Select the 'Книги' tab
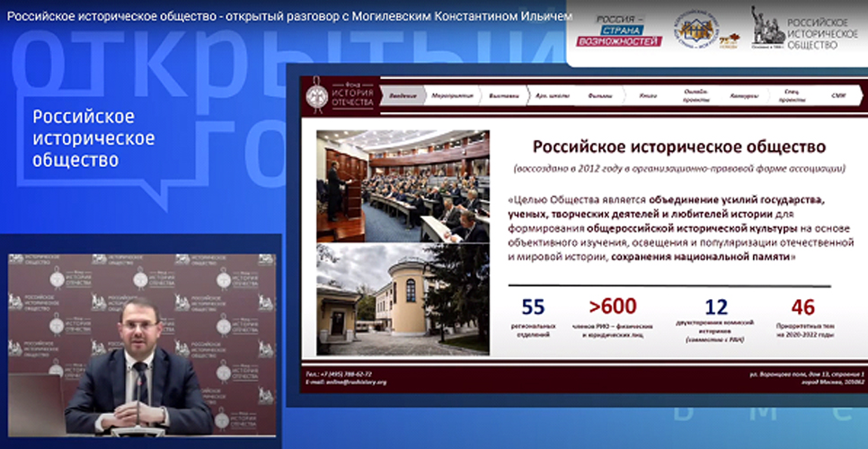868x449 pixels. point(648,96)
